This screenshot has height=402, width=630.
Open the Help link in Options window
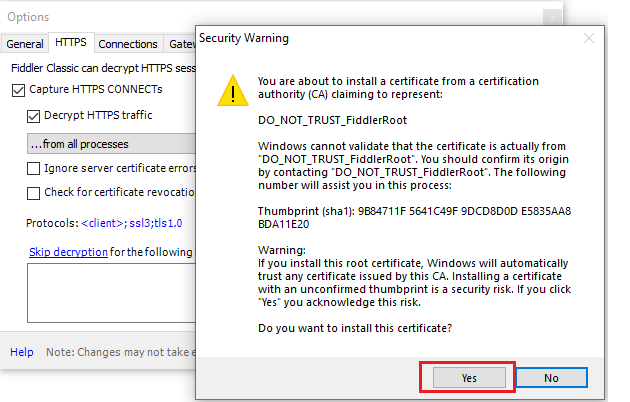click(22, 352)
